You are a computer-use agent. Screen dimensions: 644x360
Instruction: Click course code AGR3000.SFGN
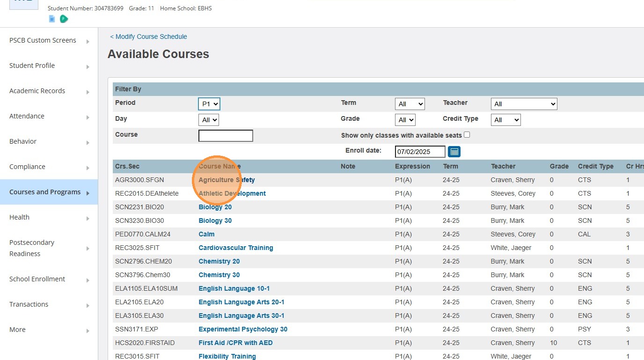tap(139, 180)
